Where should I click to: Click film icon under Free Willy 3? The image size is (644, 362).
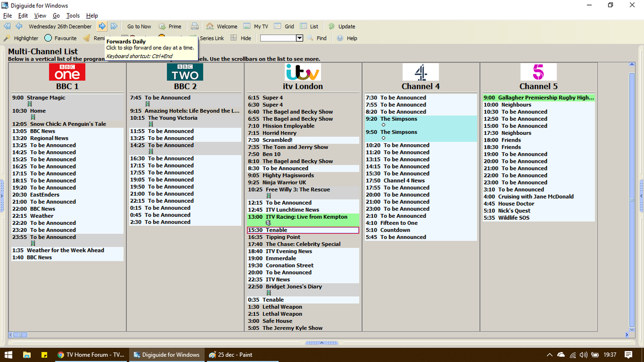(269, 196)
